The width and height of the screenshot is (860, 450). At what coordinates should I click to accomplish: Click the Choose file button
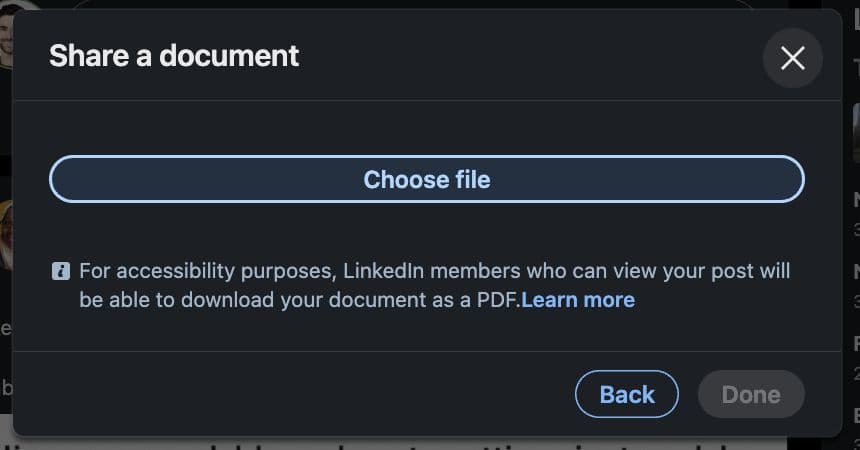point(427,180)
